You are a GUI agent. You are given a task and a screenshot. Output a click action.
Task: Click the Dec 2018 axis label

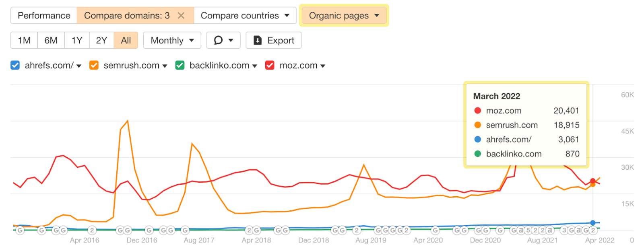(x=314, y=240)
